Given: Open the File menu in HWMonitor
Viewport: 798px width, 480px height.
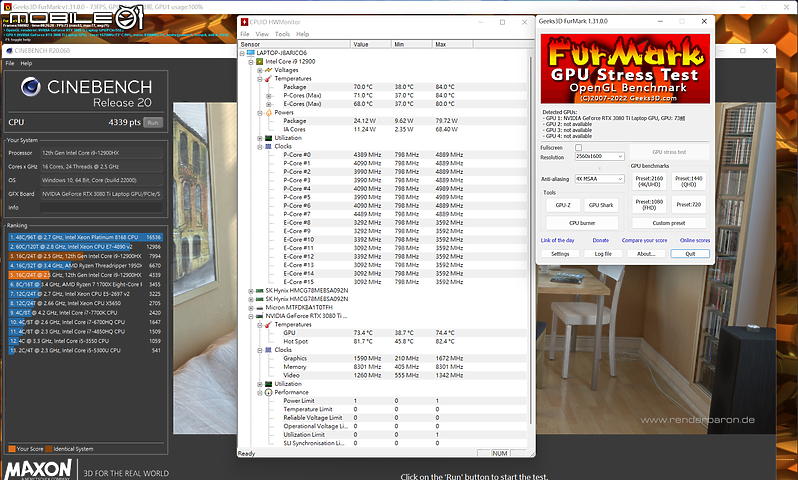Looking at the screenshot, I should click(x=245, y=34).
